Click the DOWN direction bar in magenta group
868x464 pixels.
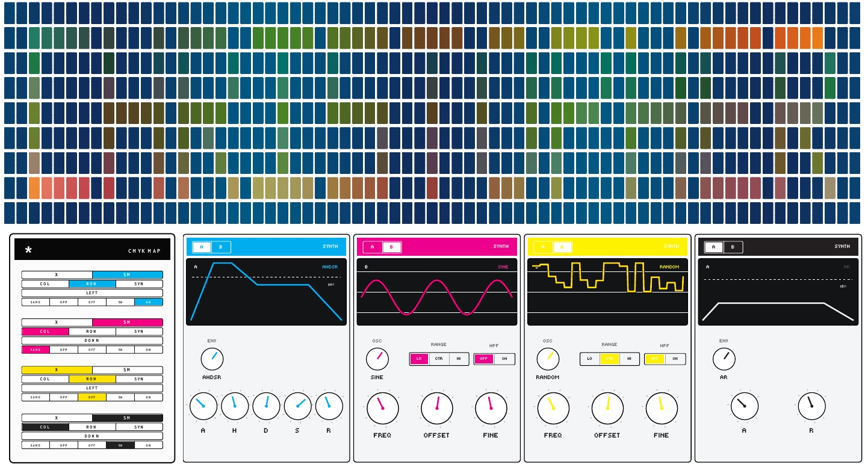(x=92, y=340)
